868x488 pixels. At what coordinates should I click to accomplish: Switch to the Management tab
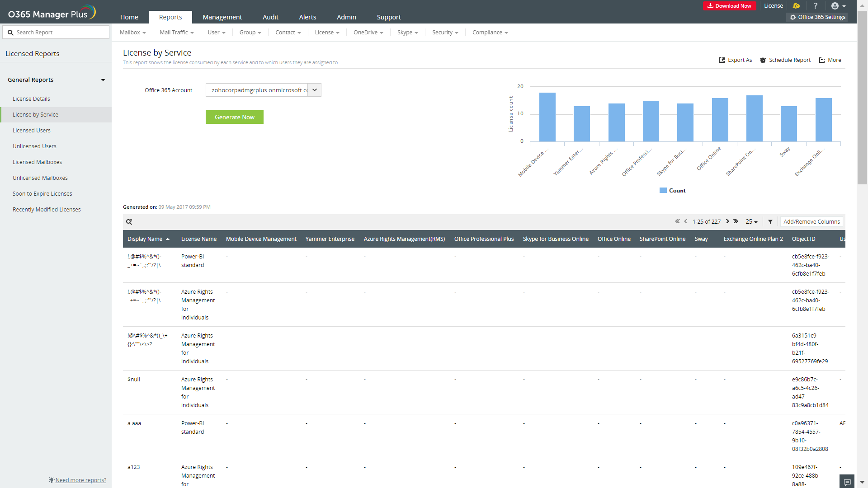coord(222,17)
